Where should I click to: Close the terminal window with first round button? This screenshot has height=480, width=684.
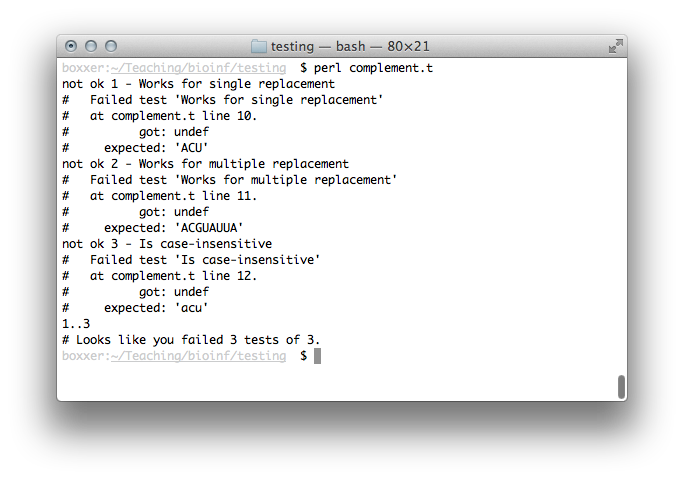(71, 46)
